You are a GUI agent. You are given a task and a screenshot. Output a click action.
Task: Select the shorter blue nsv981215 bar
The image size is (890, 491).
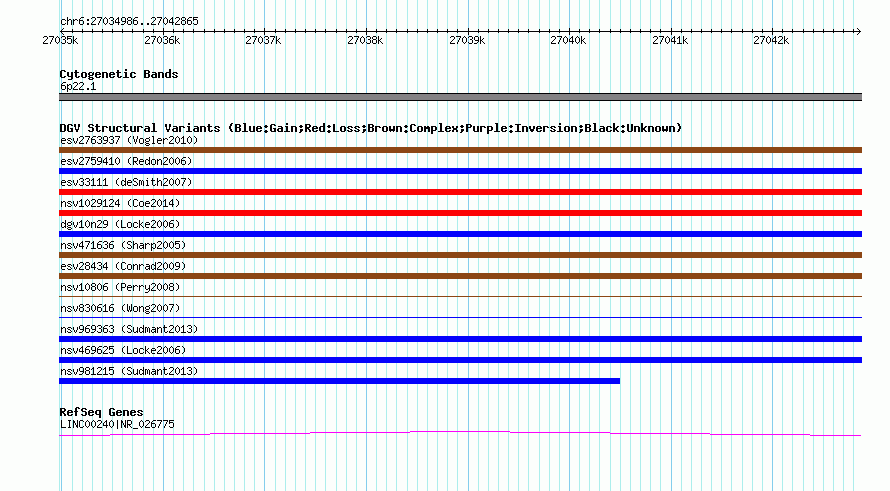coord(339,381)
